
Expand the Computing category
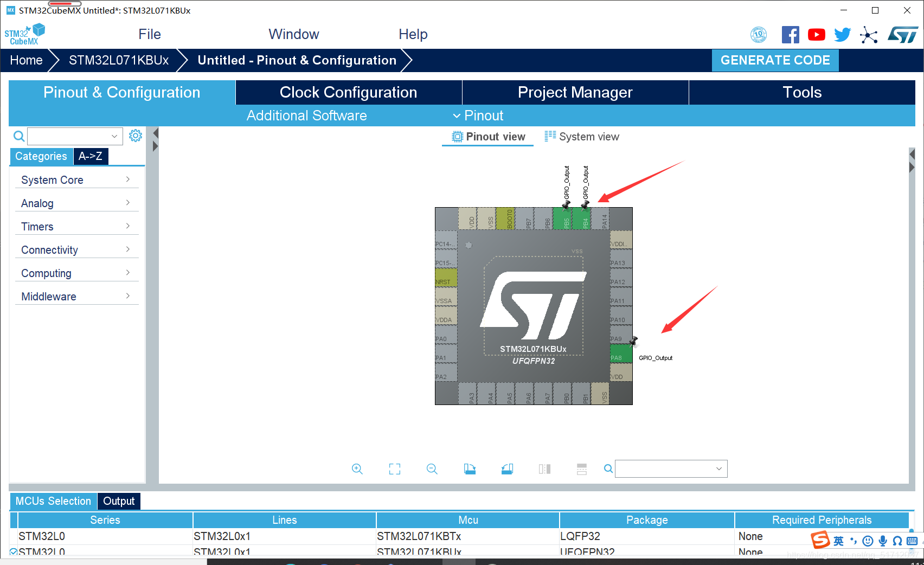tap(76, 273)
